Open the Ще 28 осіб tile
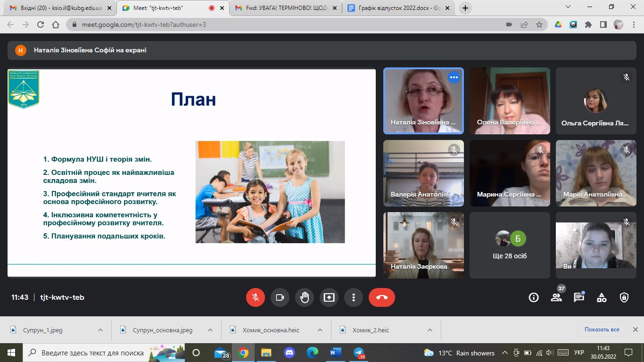This screenshot has height=362, width=644. (510, 245)
